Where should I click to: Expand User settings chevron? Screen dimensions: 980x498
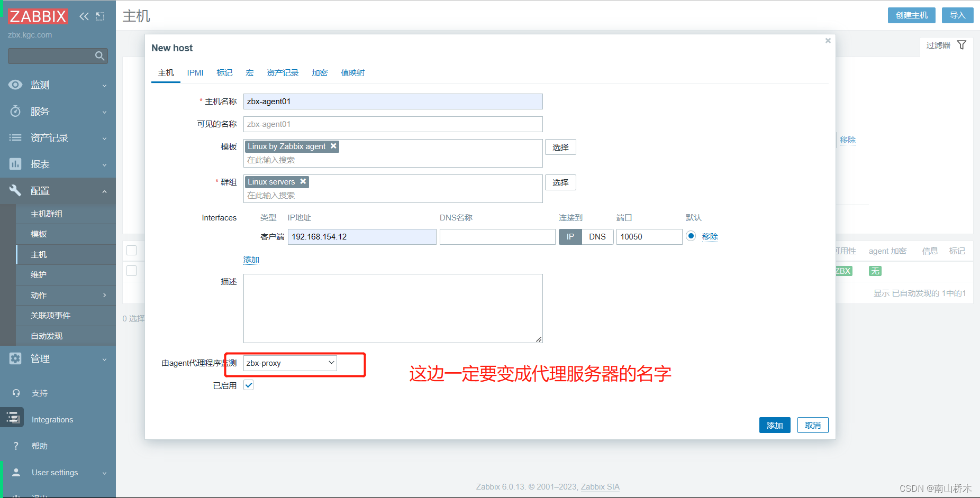(x=104, y=473)
